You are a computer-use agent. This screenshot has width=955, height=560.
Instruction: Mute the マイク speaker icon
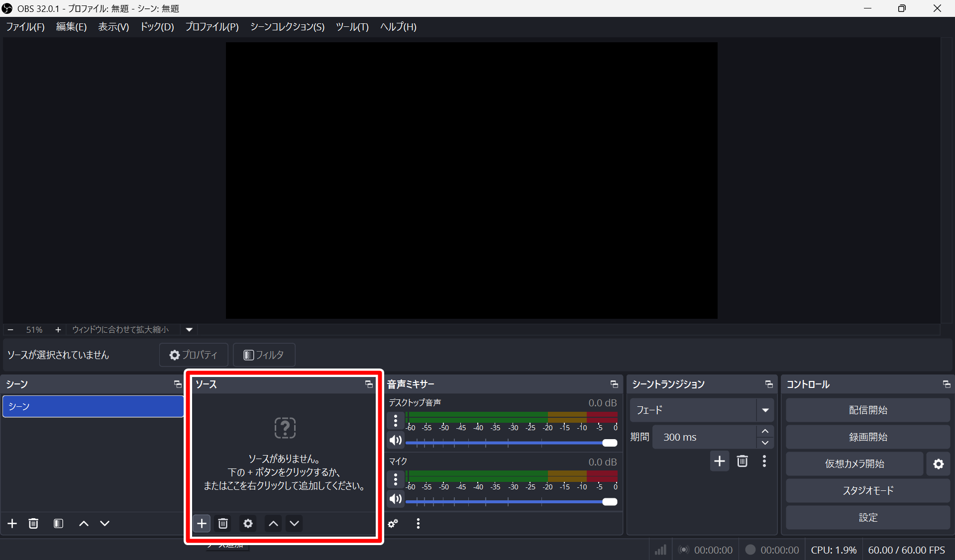click(x=396, y=499)
